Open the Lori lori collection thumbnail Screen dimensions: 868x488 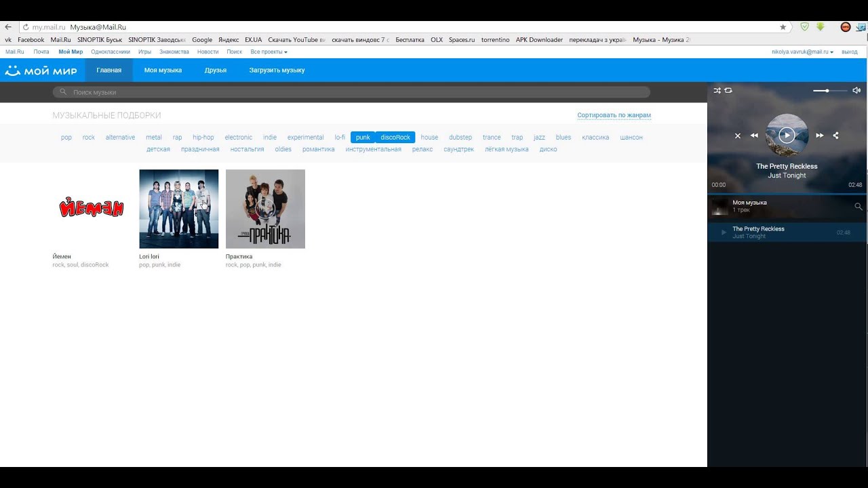179,209
